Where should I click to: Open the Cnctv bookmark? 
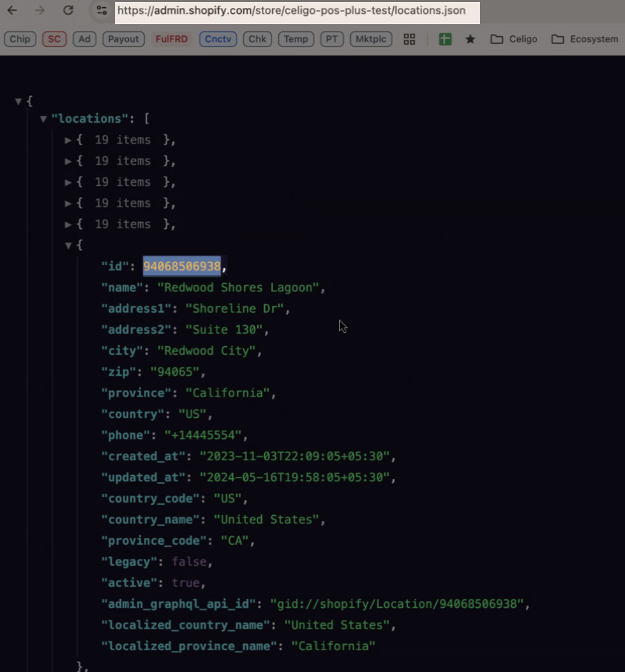[218, 39]
